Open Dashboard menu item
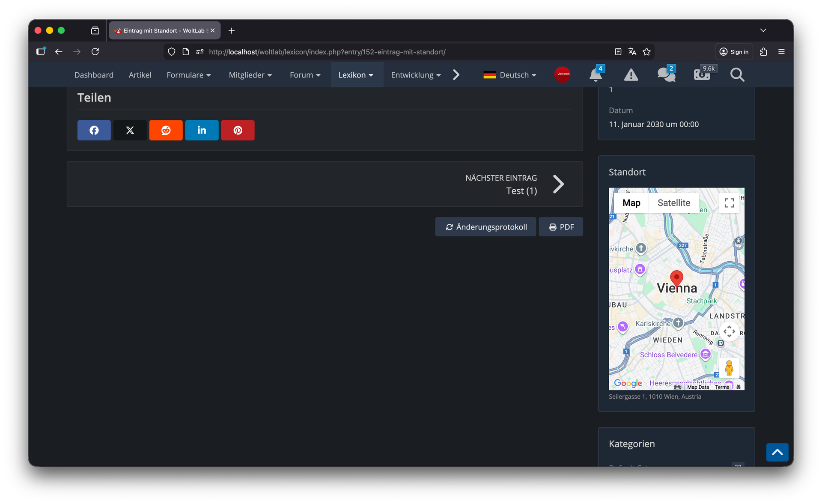 94,75
